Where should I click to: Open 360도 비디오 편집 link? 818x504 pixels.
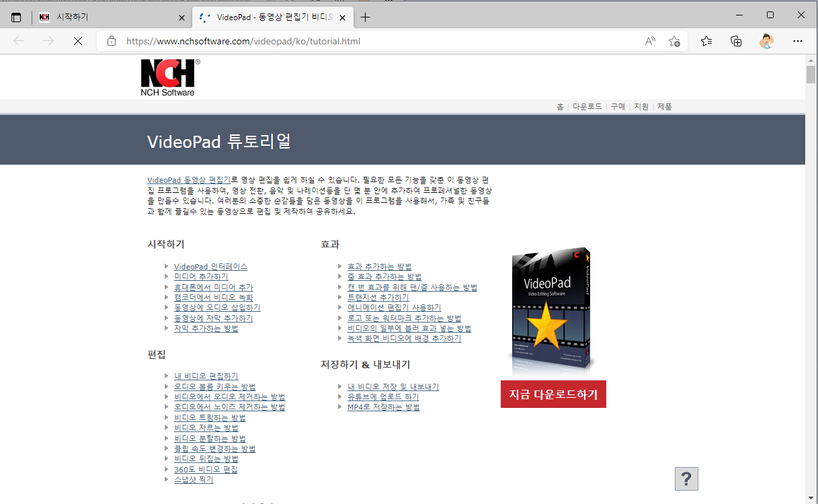click(x=206, y=469)
